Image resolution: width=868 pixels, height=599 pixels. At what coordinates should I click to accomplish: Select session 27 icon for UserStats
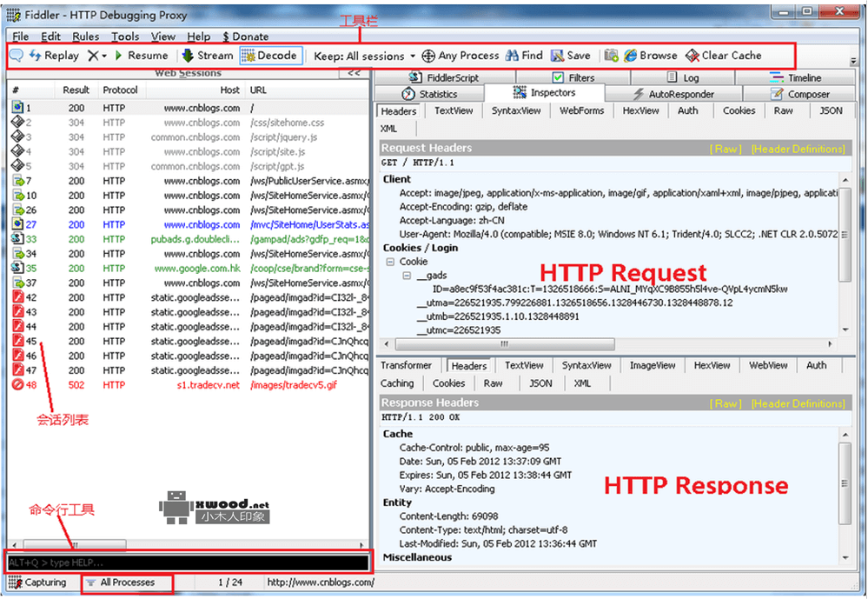17,224
